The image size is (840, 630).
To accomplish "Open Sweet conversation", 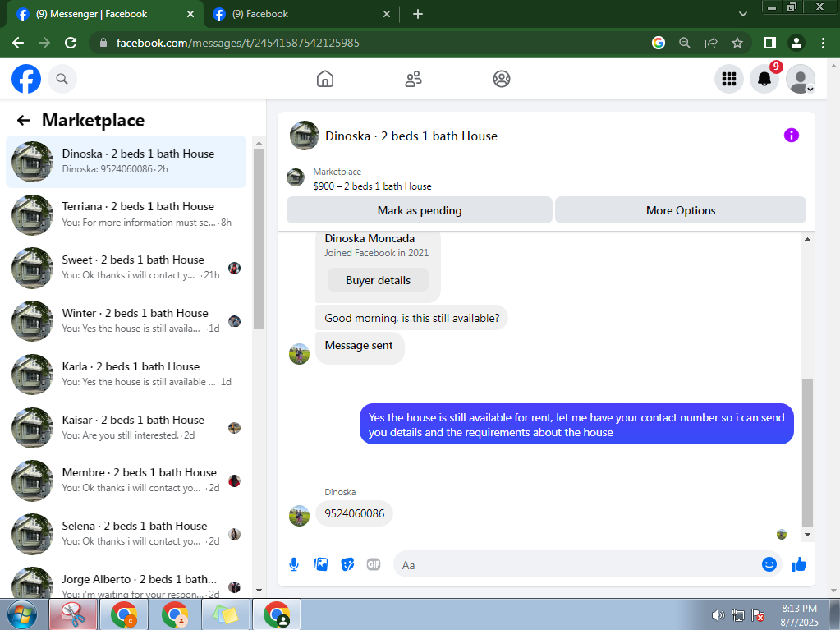I will (126, 267).
